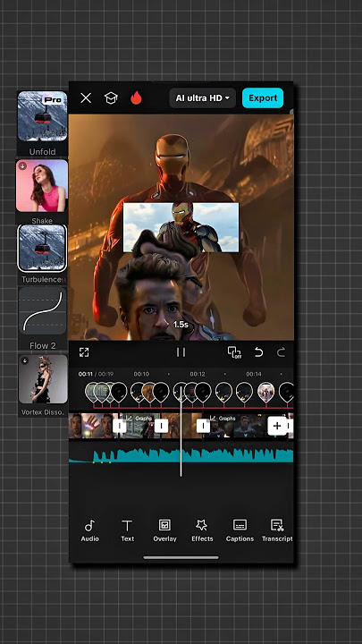Toggle the OFF overlay-layers switch icon

234,352
